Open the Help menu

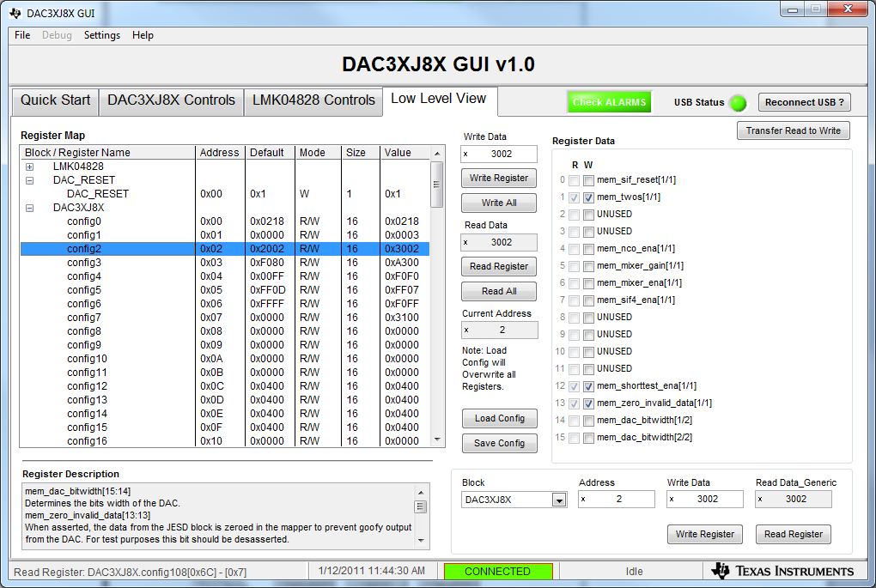[143, 35]
